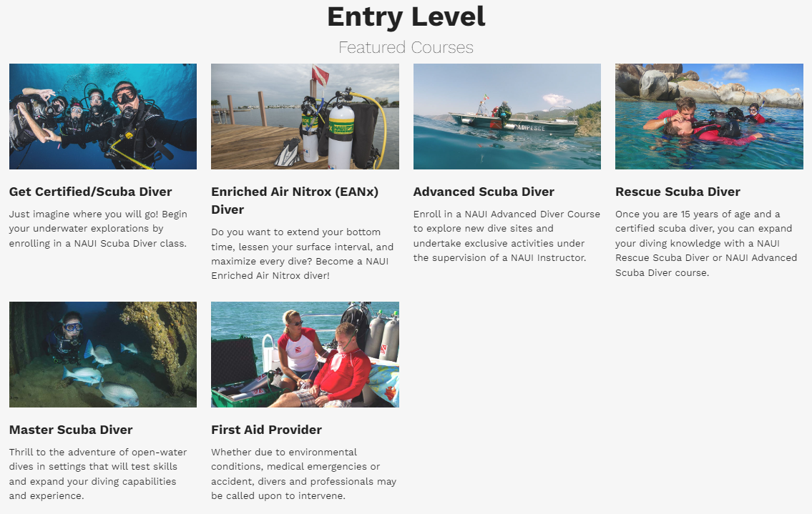Select the rescue divers near rocks image
This screenshot has height=514, width=812.
(x=709, y=117)
